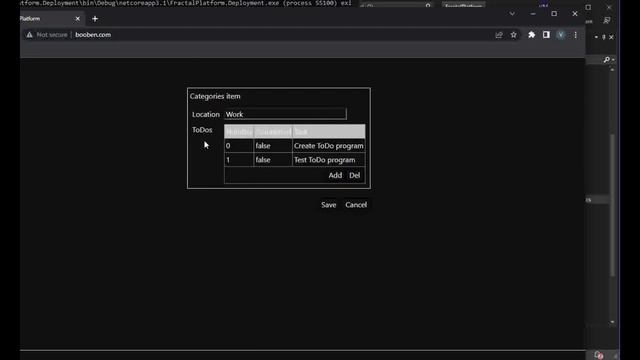Open the browser profile avatar
The width and height of the screenshot is (640, 360).
point(561,35)
